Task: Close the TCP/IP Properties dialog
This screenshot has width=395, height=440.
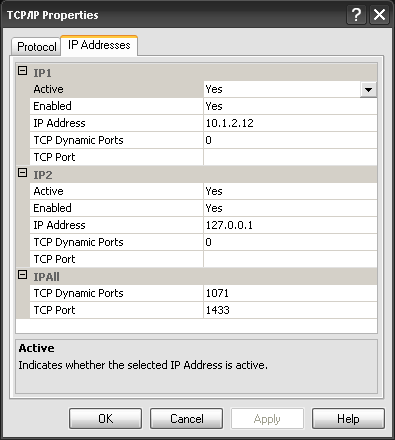Action: (379, 15)
